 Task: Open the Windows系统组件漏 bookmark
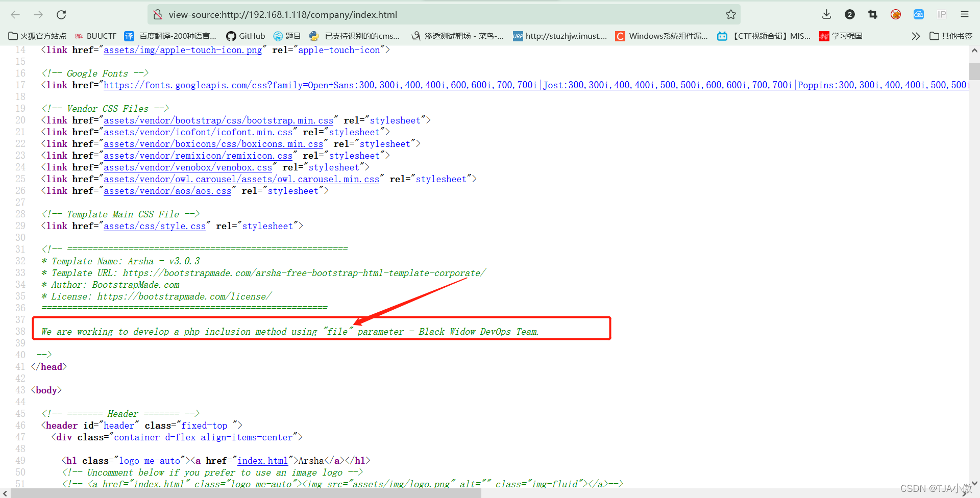[x=661, y=36]
